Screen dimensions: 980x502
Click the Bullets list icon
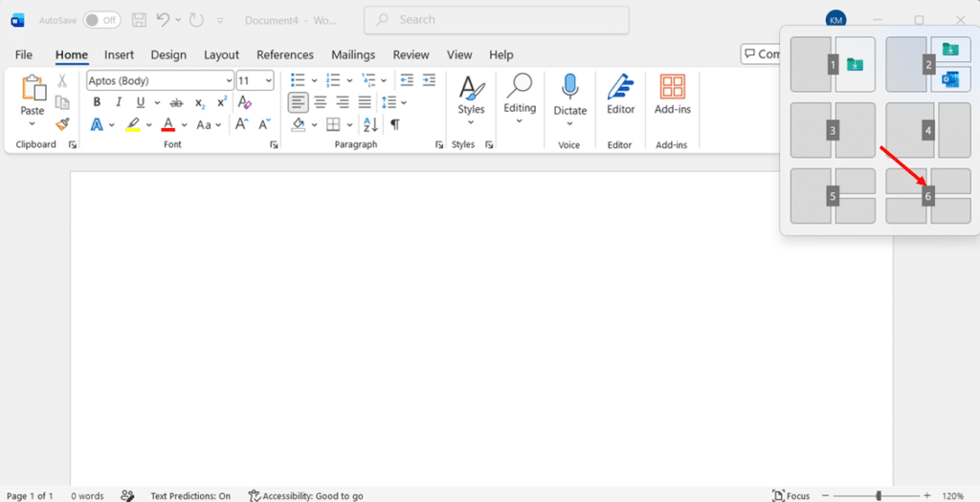299,80
